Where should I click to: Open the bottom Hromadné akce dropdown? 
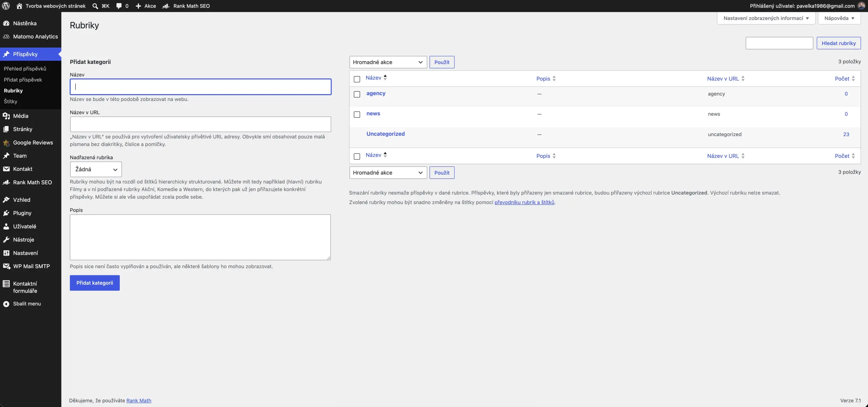[388, 173]
